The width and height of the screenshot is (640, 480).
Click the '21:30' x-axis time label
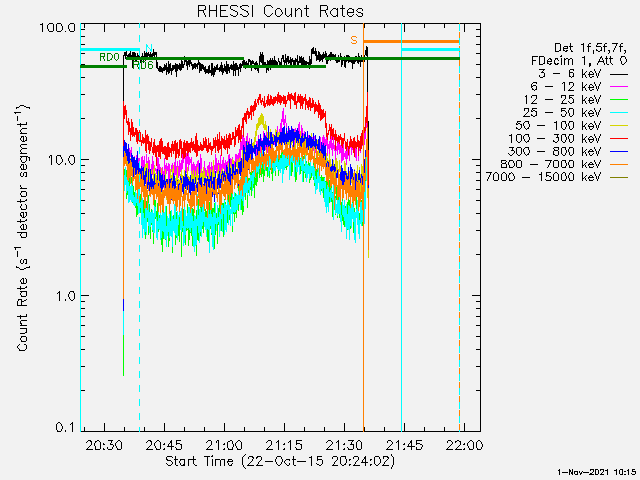344,445
